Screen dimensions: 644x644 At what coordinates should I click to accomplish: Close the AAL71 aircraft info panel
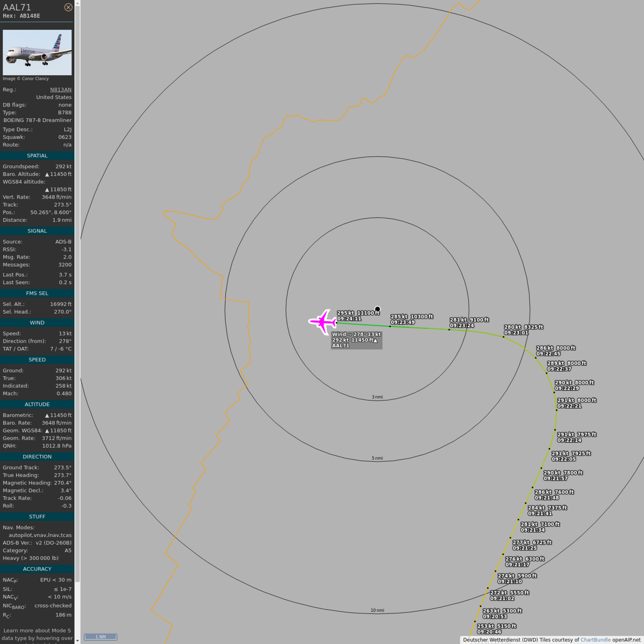[68, 7]
